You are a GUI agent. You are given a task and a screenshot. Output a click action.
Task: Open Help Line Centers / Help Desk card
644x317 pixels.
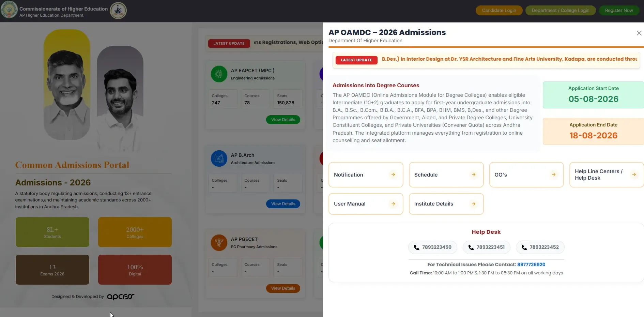(607, 175)
